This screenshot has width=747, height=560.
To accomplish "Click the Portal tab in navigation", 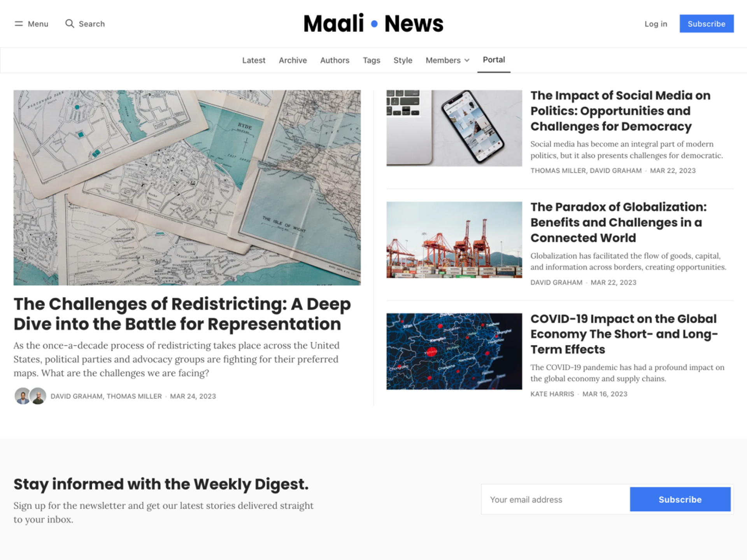I will (493, 59).
